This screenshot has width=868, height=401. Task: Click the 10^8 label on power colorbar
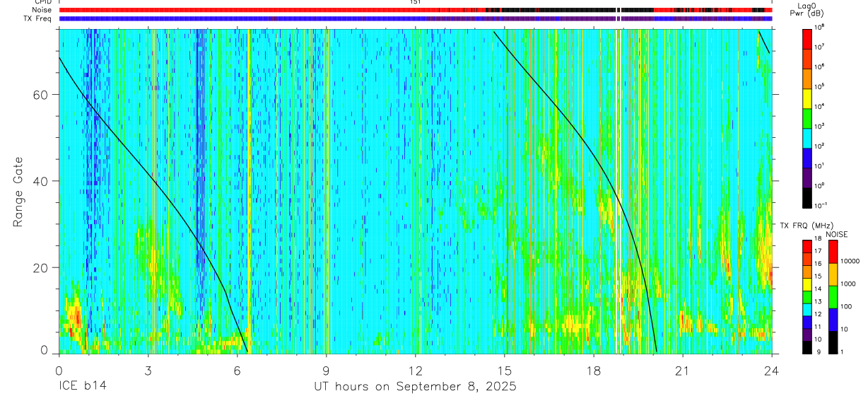tap(819, 28)
